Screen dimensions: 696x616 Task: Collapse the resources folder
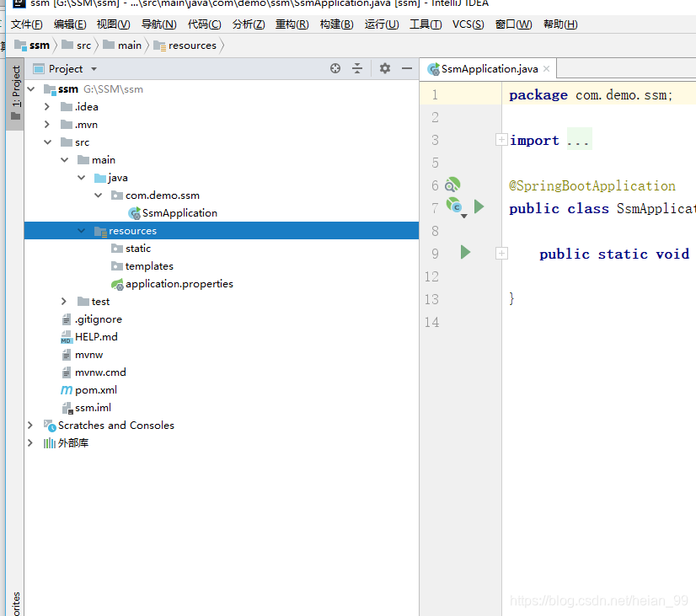[x=81, y=231]
